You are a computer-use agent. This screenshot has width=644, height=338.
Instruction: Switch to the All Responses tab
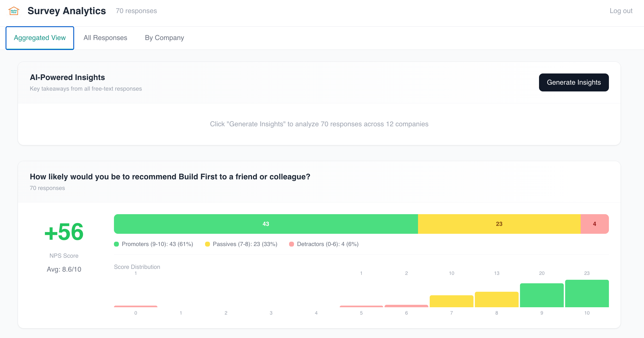105,38
